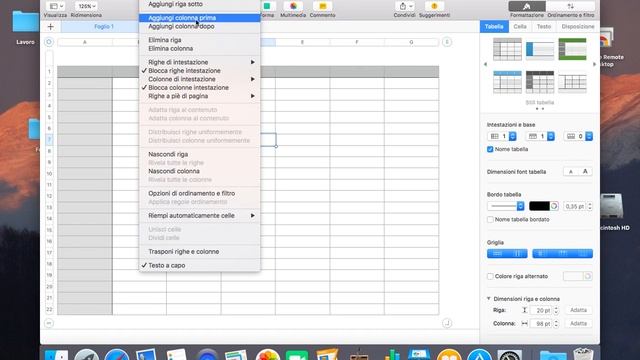Click the Adatta button for Riga
Image resolution: width=640 pixels, height=360 pixels.
point(578,310)
